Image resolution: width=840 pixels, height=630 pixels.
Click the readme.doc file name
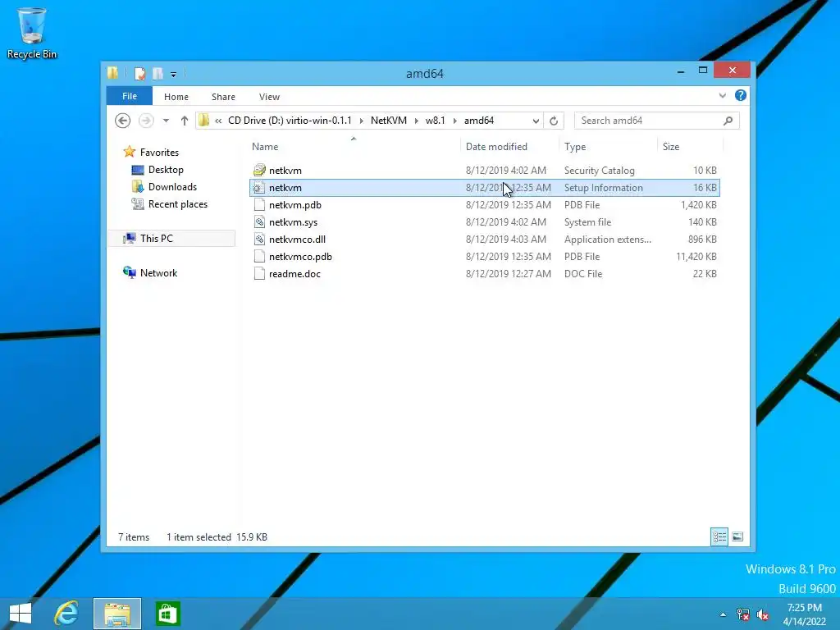click(294, 274)
